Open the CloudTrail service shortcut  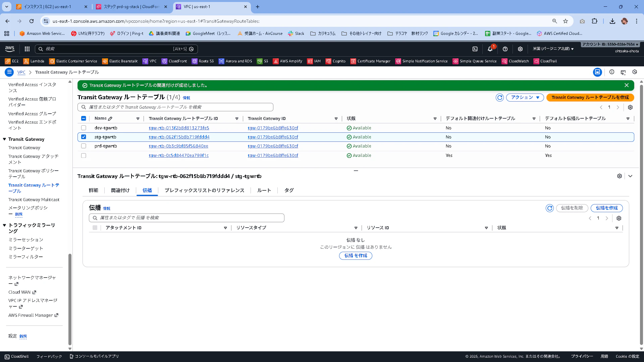[x=545, y=61]
